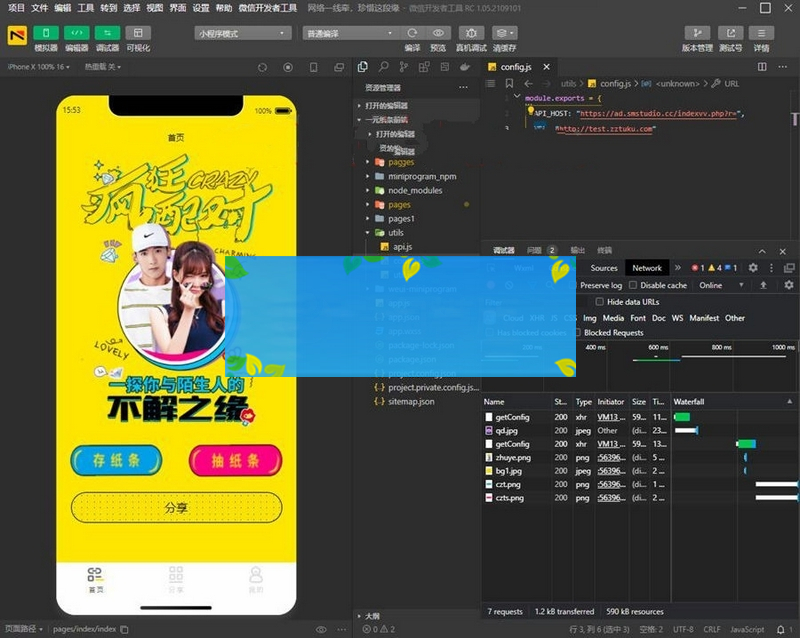The image size is (800, 638).
Task: Enable the Disable cache checkbox
Action: 632,285
